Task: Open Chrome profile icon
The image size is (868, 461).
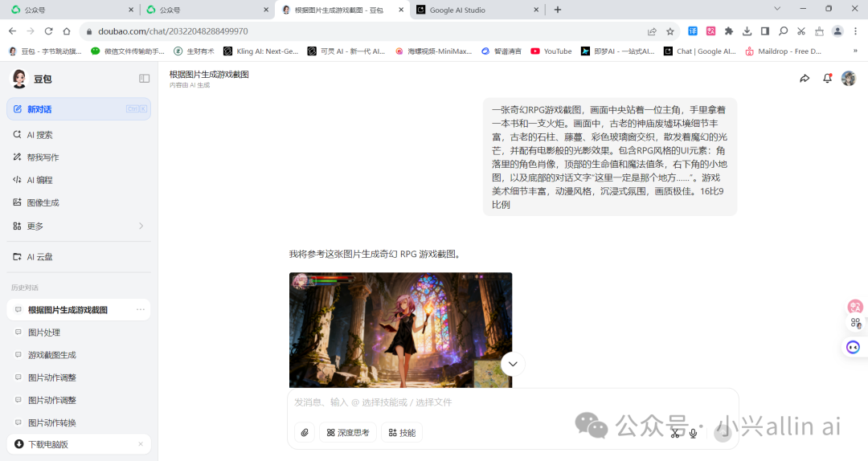Action: (837, 31)
